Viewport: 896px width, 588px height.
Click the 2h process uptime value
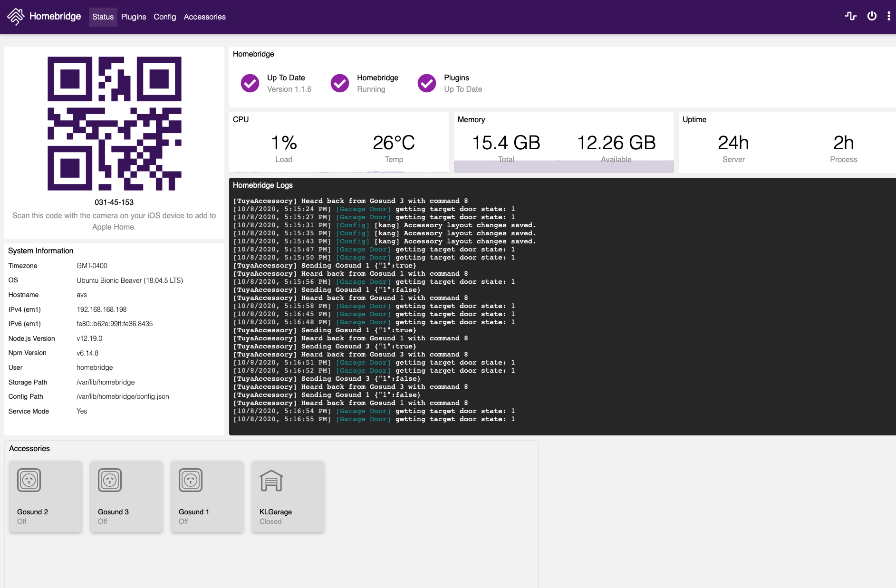[844, 143]
